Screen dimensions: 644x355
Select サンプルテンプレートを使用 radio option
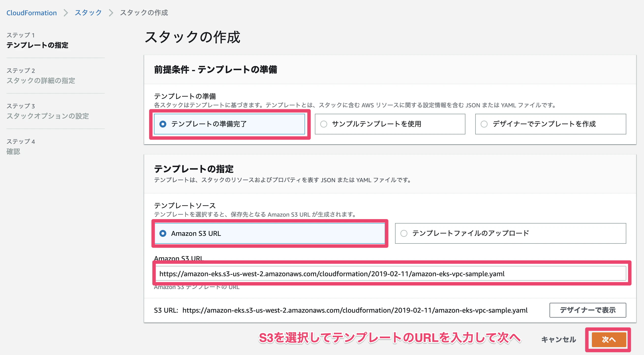390,124
